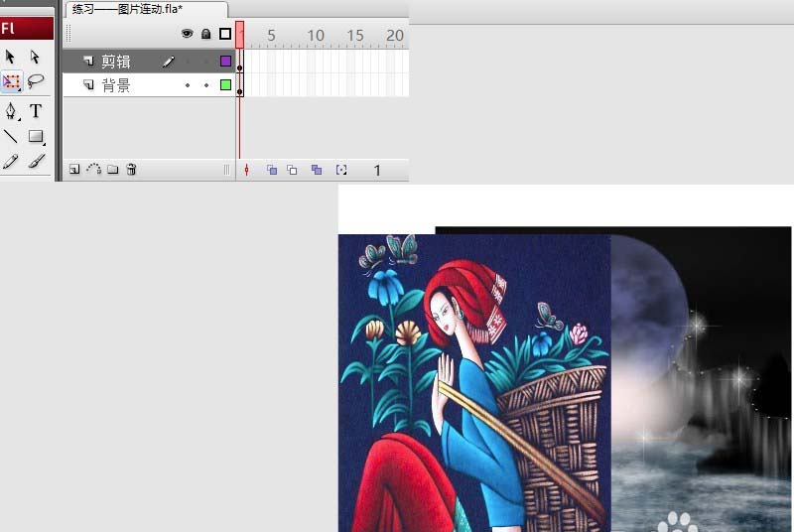
Task: Click the moon night background image
Action: (x=701, y=379)
